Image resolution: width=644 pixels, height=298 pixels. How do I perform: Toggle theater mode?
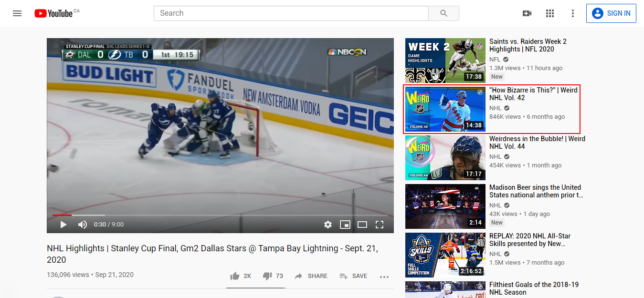click(362, 225)
